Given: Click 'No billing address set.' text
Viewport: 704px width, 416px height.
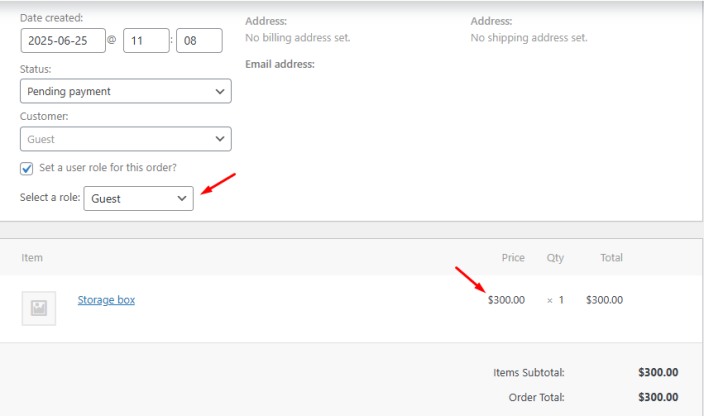Looking at the screenshot, I should tap(298, 38).
